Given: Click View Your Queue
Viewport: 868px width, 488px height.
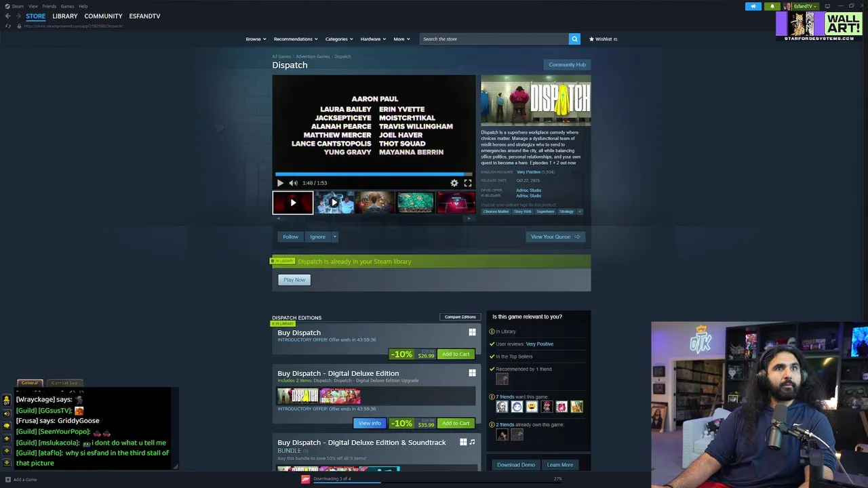Looking at the screenshot, I should pos(555,237).
